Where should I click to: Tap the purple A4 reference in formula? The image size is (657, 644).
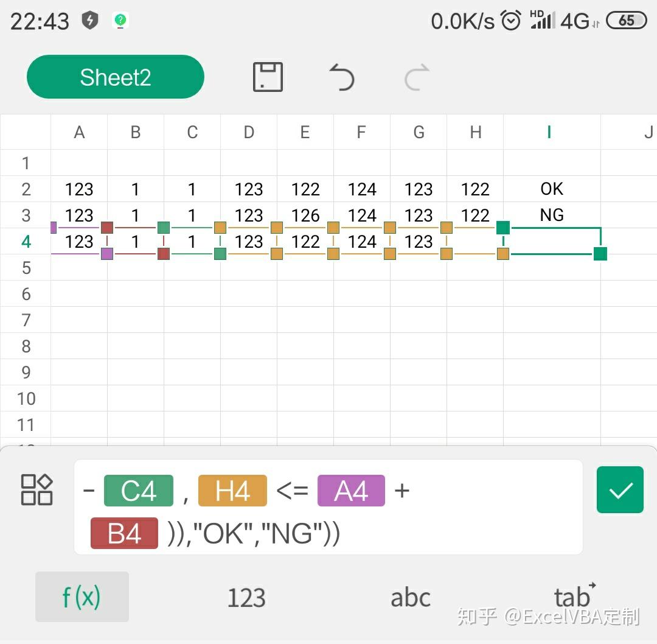point(351,491)
